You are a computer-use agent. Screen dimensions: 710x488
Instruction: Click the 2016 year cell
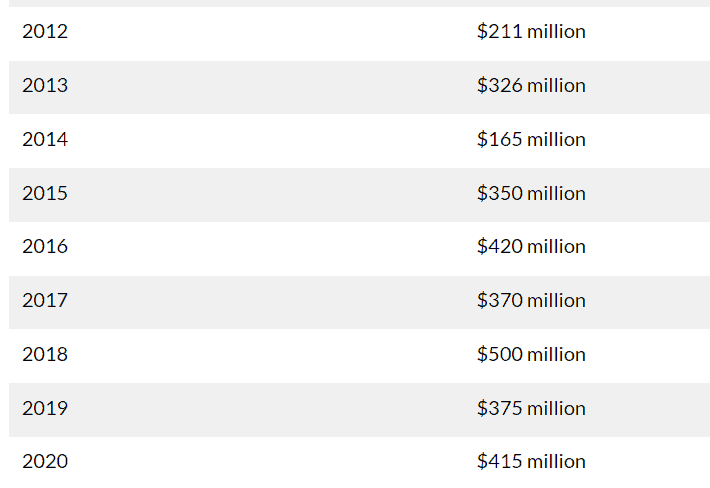pyautogui.click(x=45, y=247)
